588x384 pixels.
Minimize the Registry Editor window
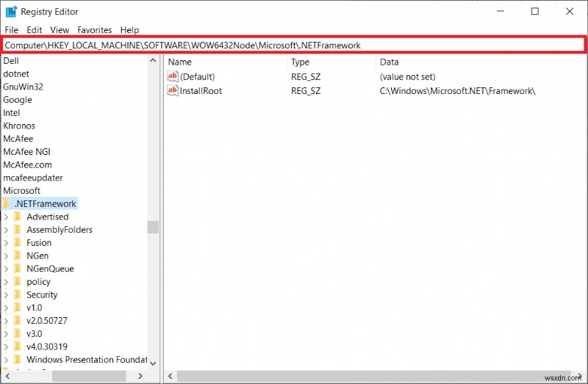click(501, 11)
